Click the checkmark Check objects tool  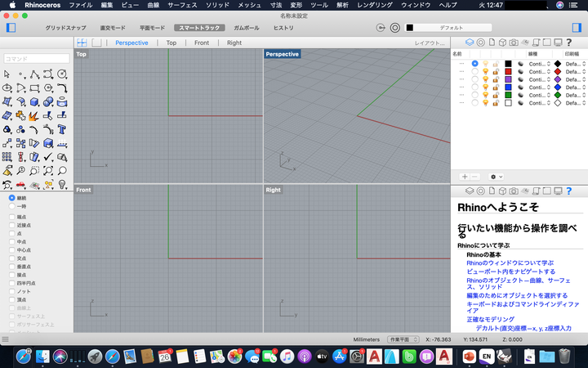pos(48,157)
